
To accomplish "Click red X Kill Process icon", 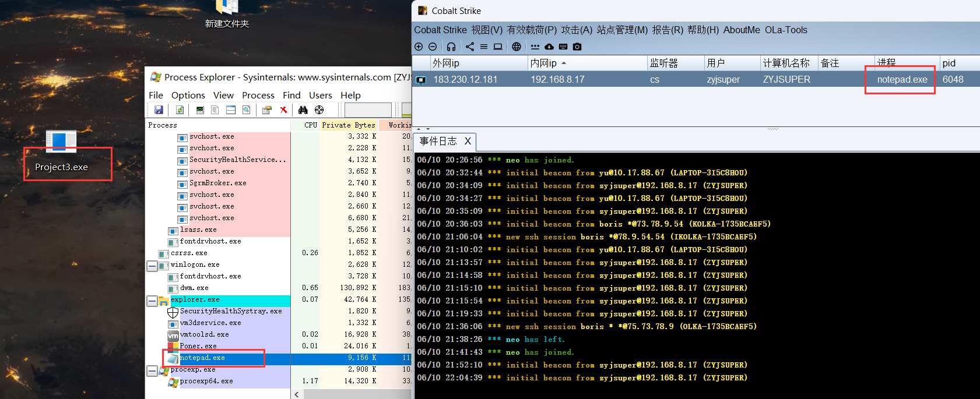I will click(x=283, y=110).
